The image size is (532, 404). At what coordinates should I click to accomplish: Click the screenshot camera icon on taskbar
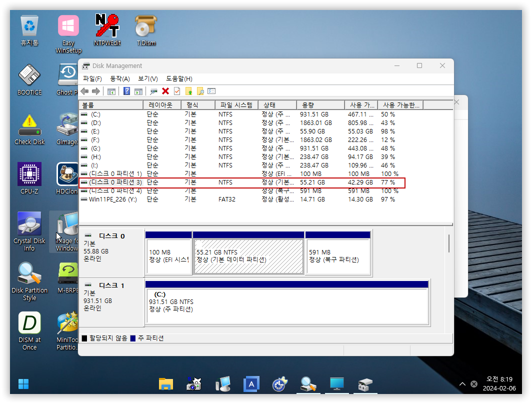(194, 384)
